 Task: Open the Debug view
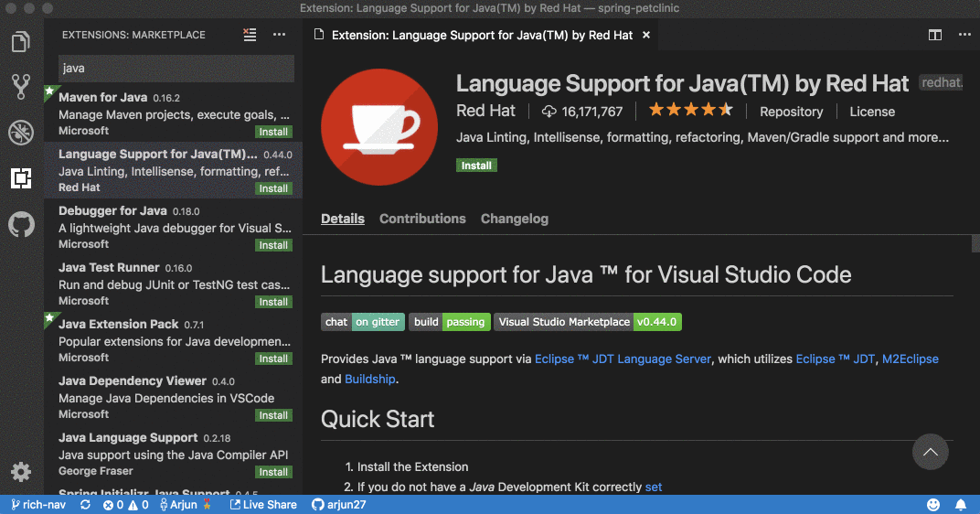coord(21,132)
